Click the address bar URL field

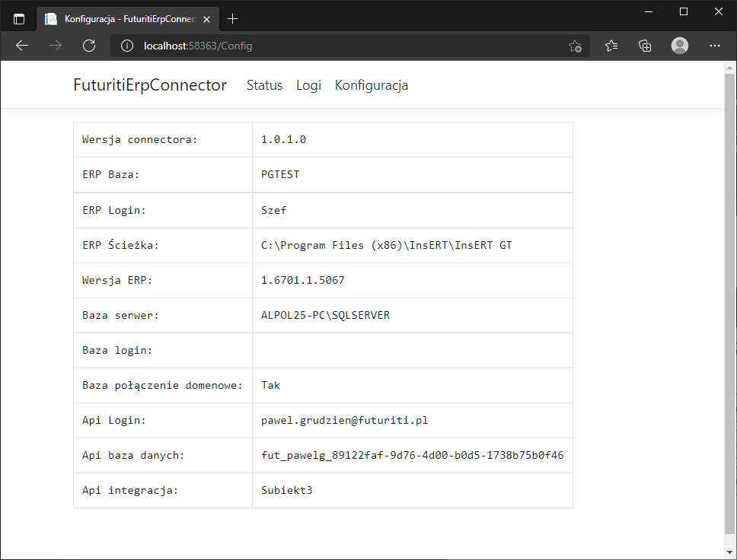click(x=343, y=46)
